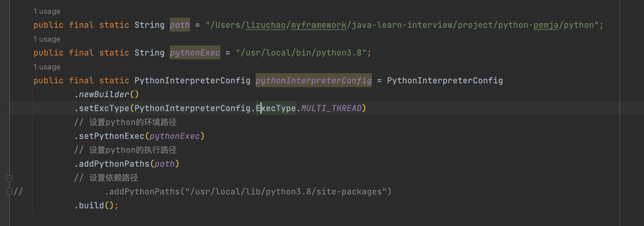Click the build method call
The width and height of the screenshot is (644, 226).
[91, 205]
